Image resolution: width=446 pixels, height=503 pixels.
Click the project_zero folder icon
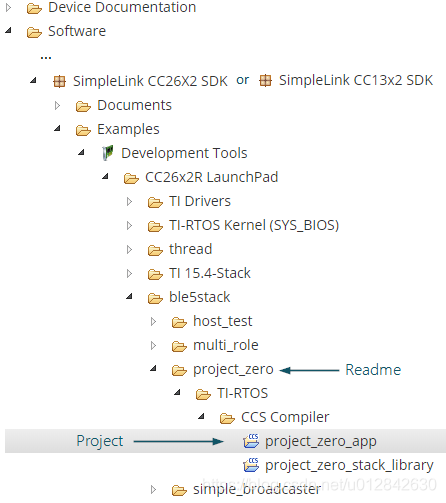(179, 370)
